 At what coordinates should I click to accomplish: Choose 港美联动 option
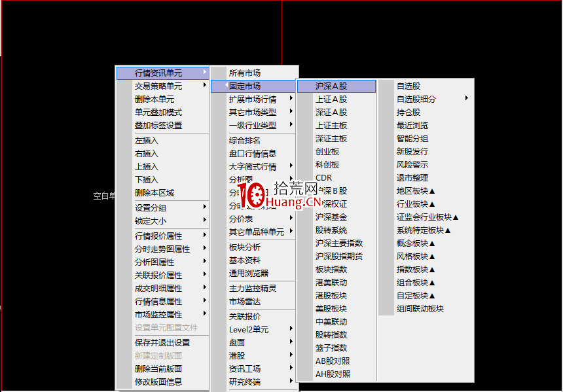click(336, 283)
